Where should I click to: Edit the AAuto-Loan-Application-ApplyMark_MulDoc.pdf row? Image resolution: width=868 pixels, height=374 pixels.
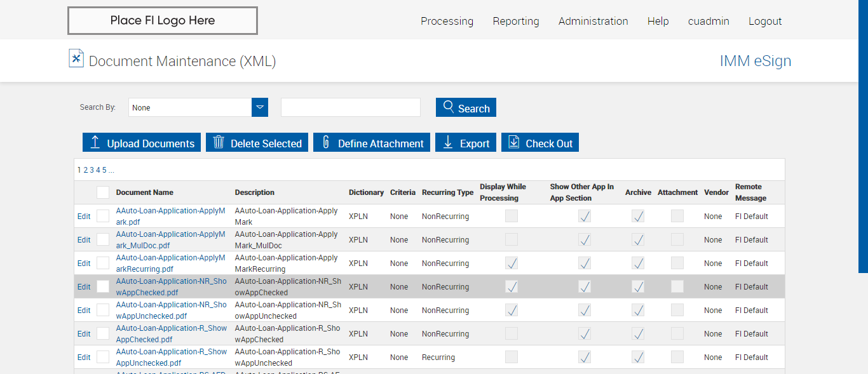[84, 240]
